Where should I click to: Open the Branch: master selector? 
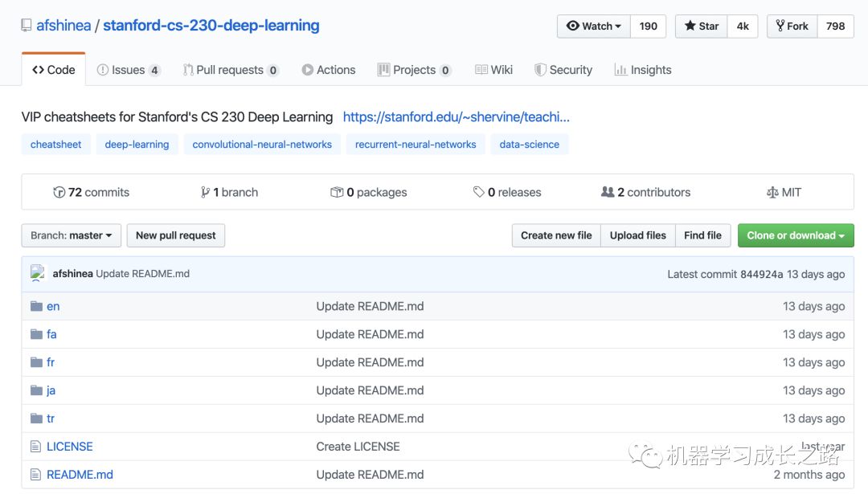pos(71,235)
